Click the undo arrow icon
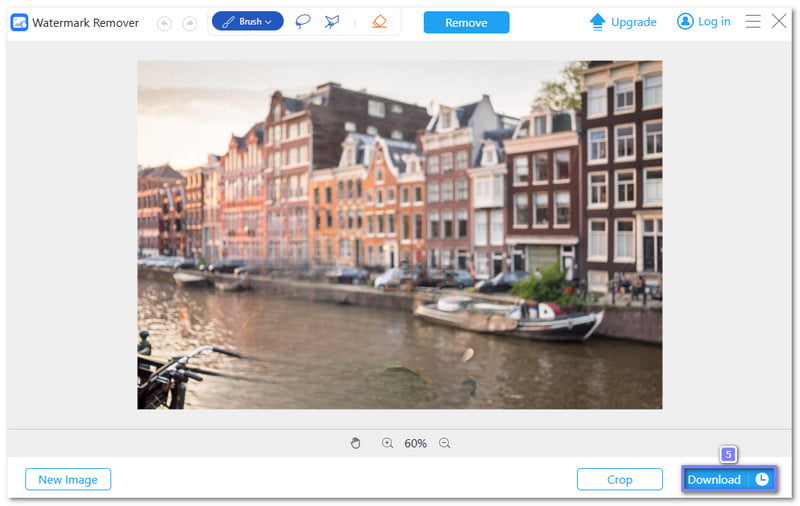The image size is (800, 506). [164, 22]
